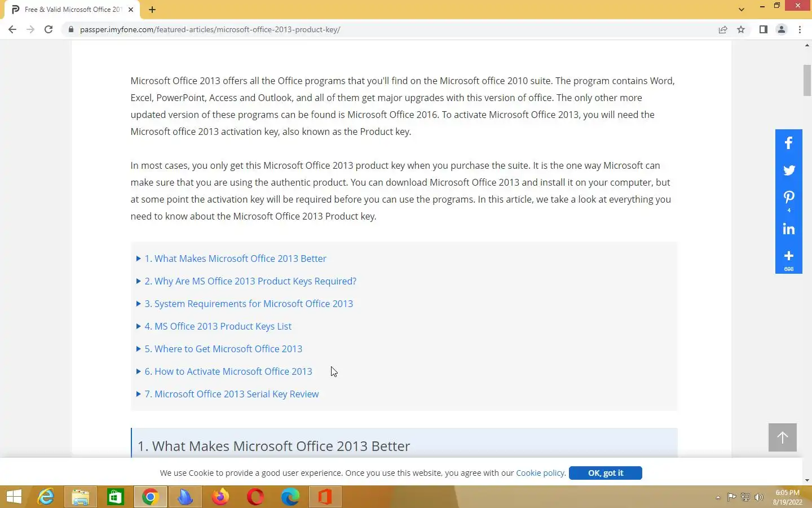Open the Chrome profile menu
This screenshot has width=812, height=508.
click(x=782, y=29)
